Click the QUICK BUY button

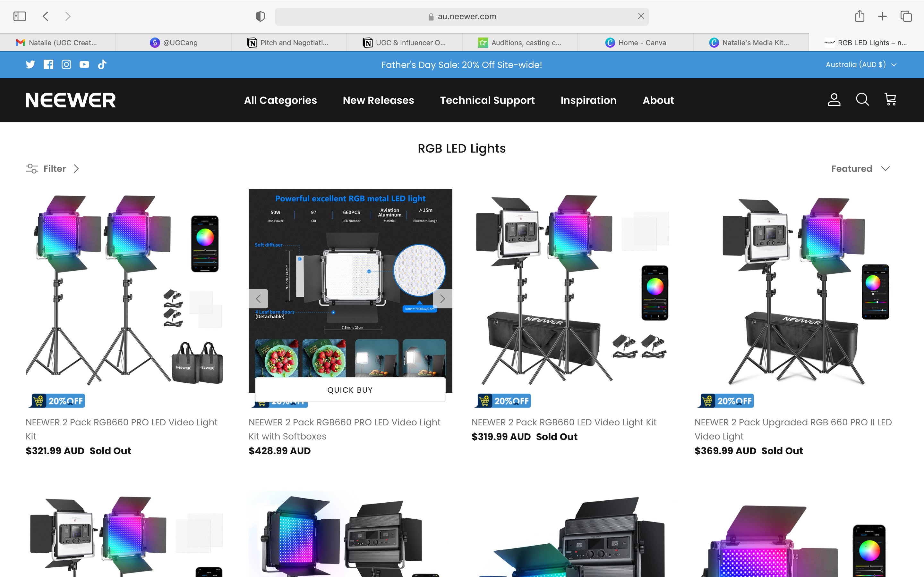click(x=350, y=389)
